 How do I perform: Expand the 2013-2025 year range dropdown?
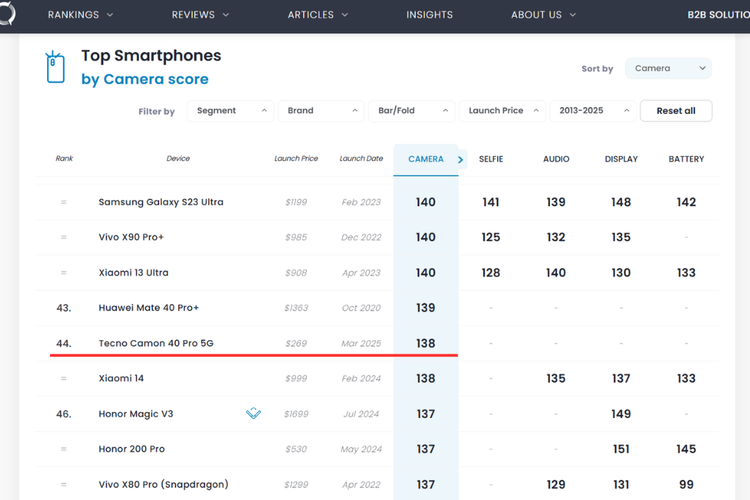(x=592, y=111)
